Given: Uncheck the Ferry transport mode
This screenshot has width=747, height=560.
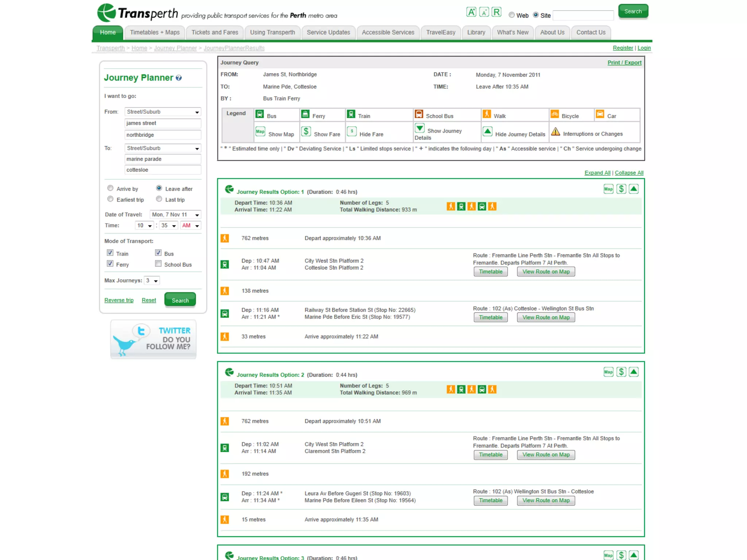Looking at the screenshot, I should 110,264.
